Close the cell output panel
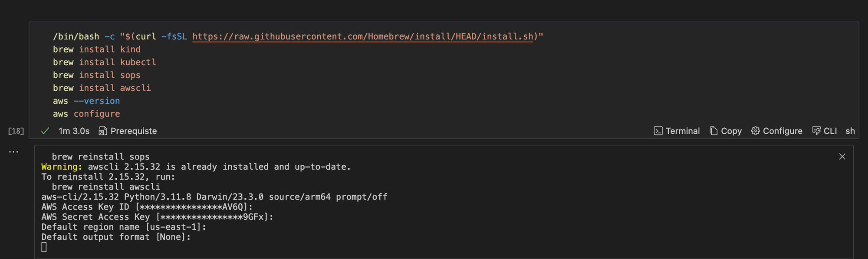Screen dimensions: 868x259 [x=842, y=156]
